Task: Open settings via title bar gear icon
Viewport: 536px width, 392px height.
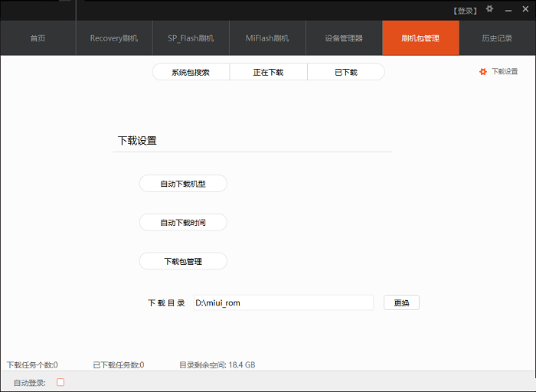Action: (x=490, y=10)
